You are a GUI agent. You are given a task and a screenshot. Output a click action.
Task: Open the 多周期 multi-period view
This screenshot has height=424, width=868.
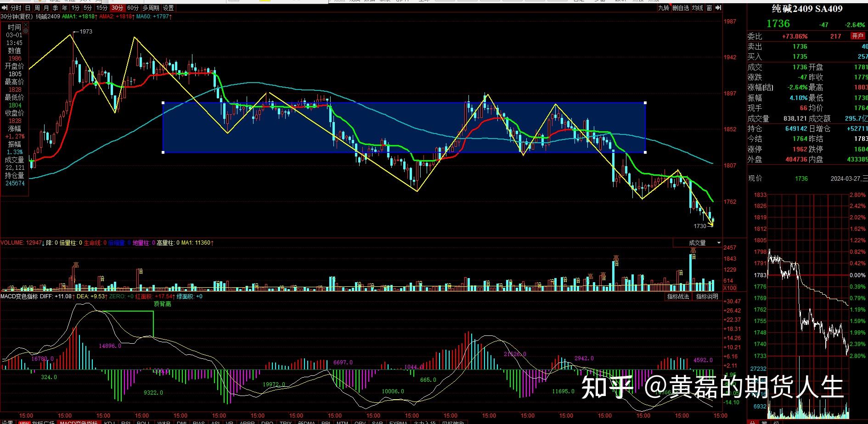(151, 8)
